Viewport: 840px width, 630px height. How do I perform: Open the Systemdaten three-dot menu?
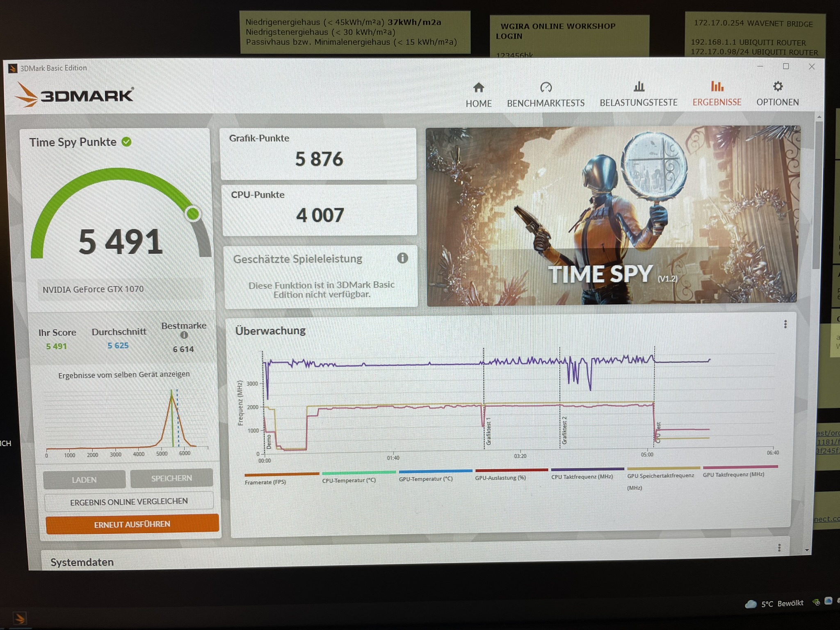coord(779,548)
